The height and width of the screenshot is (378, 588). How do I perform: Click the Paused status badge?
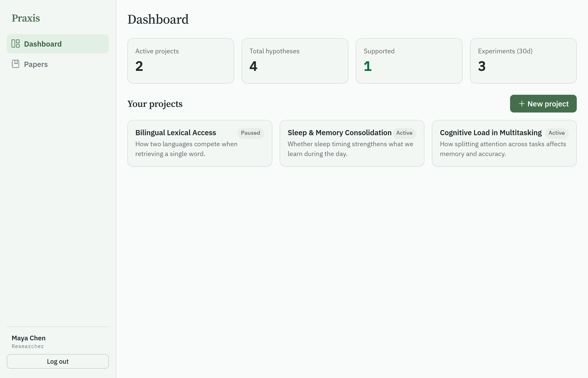(250, 133)
